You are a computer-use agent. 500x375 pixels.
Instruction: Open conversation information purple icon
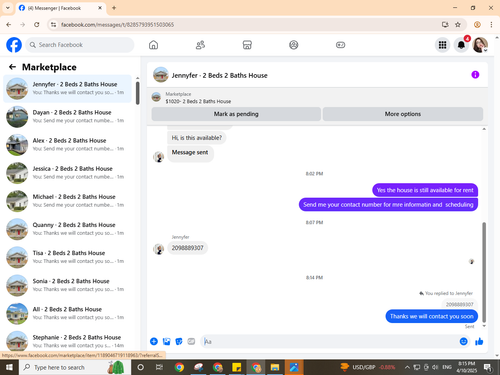pos(475,75)
